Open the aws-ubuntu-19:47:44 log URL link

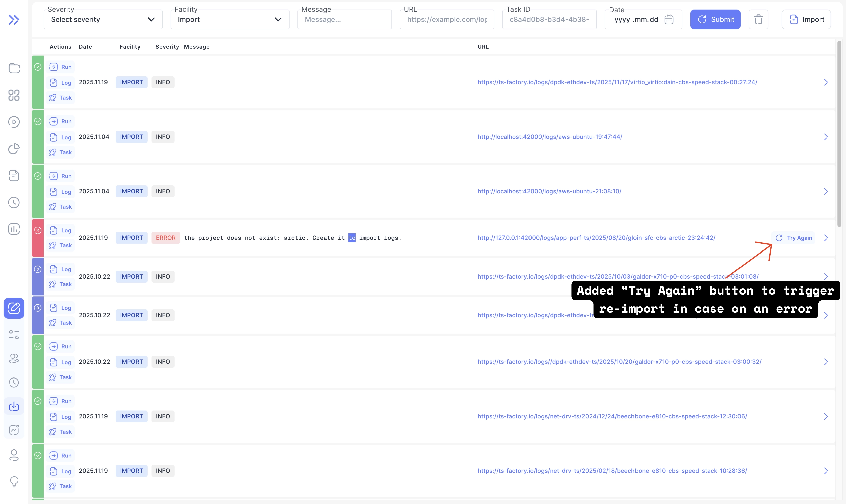pos(550,137)
